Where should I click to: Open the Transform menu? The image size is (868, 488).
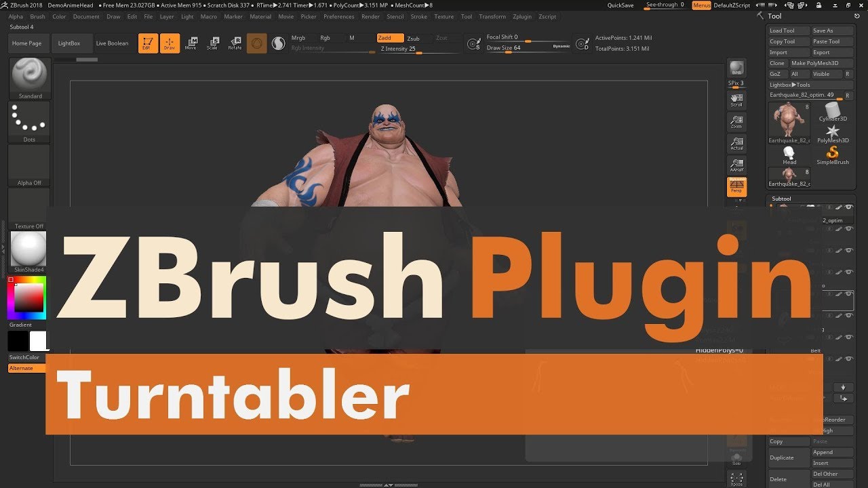coord(492,16)
